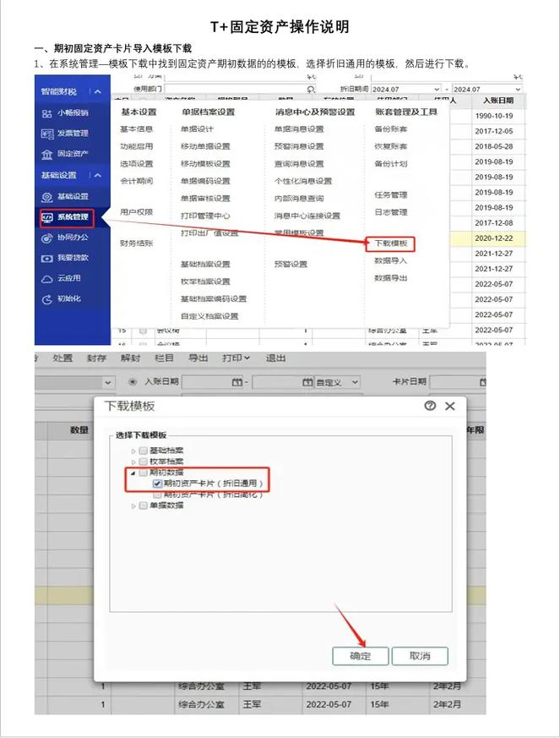560x738 pixels.
Task: Click 退出 in the toolbar
Action: coord(275,358)
